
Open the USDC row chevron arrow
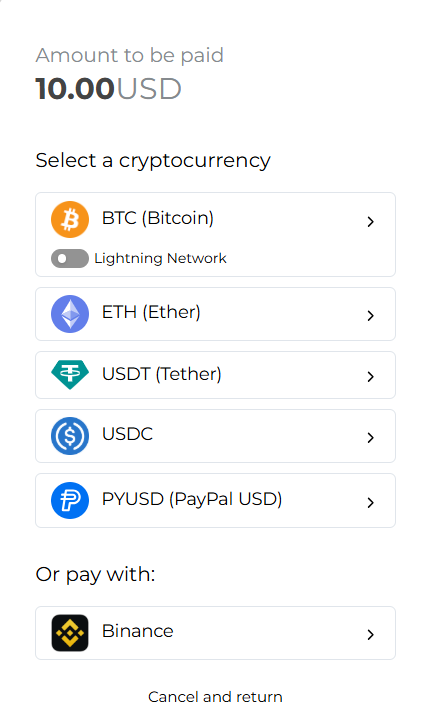370,437
